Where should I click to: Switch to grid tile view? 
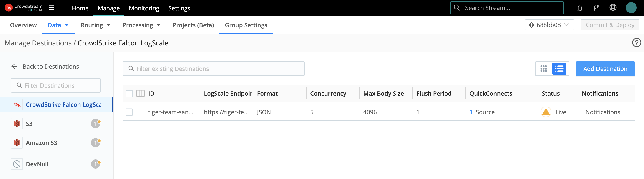click(x=543, y=69)
